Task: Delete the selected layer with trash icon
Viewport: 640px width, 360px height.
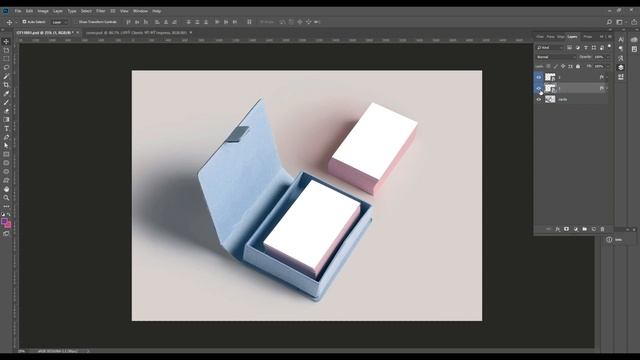Action: 602,229
